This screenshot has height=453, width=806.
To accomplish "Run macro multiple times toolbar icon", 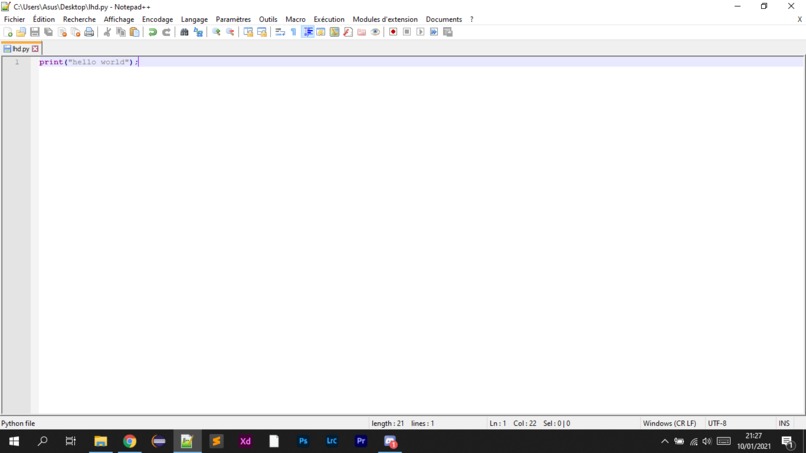I will pyautogui.click(x=434, y=32).
